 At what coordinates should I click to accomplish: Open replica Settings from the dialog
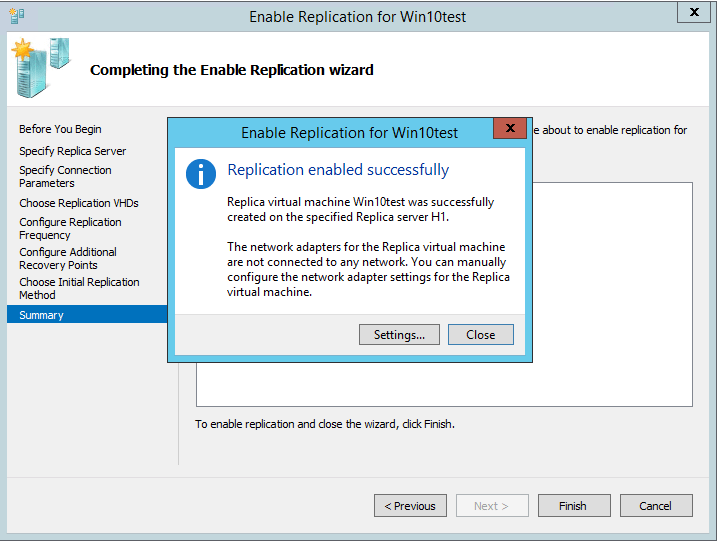click(x=399, y=335)
